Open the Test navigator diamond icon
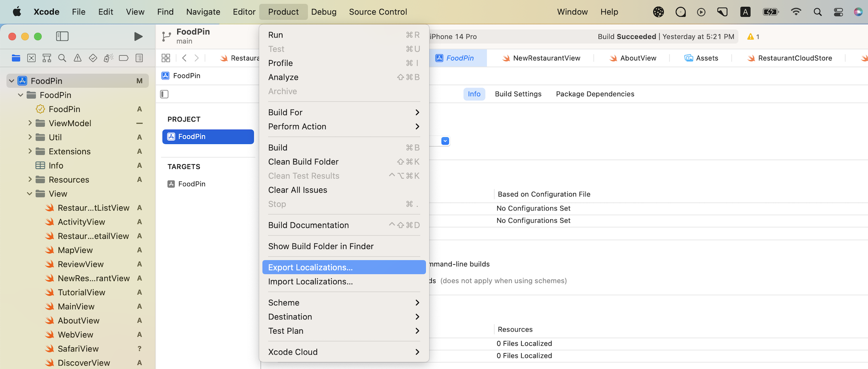This screenshot has width=868, height=369. [93, 58]
